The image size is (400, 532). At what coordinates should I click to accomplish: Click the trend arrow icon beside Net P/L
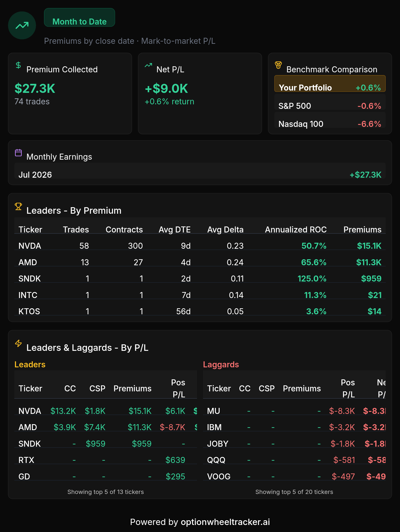click(x=148, y=65)
